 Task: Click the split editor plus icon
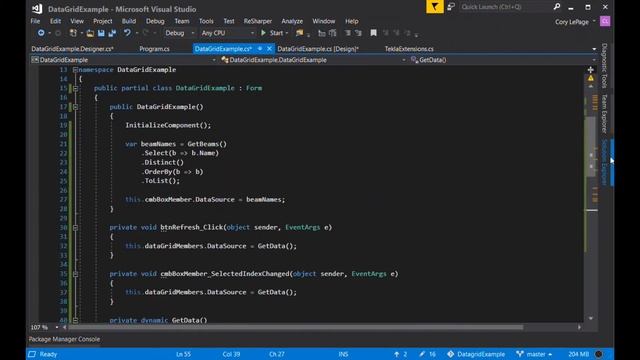click(591, 70)
